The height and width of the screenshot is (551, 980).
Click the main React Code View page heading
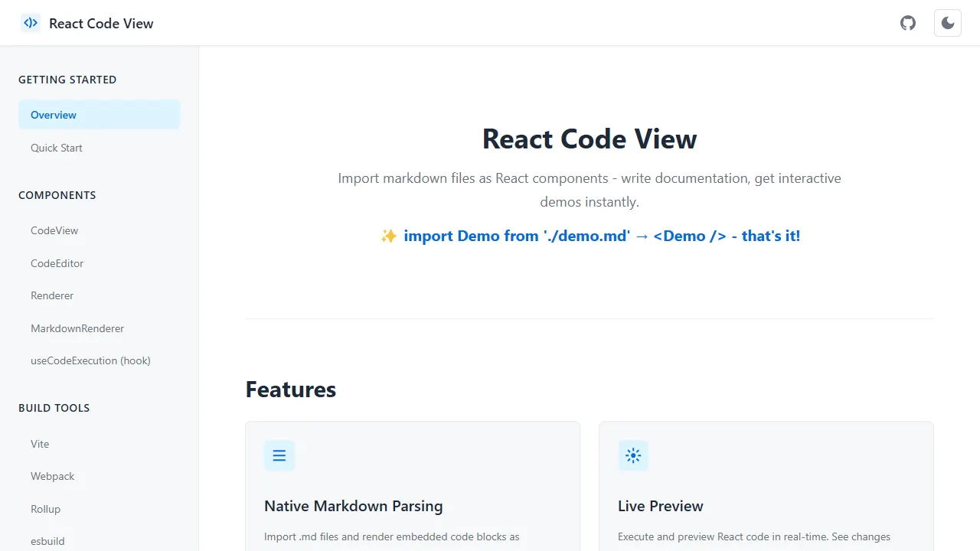point(590,139)
